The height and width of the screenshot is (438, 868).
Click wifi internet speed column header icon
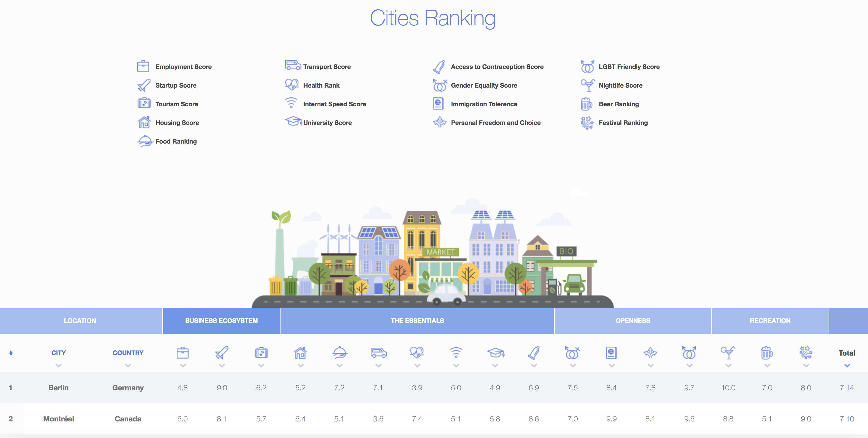(x=456, y=353)
